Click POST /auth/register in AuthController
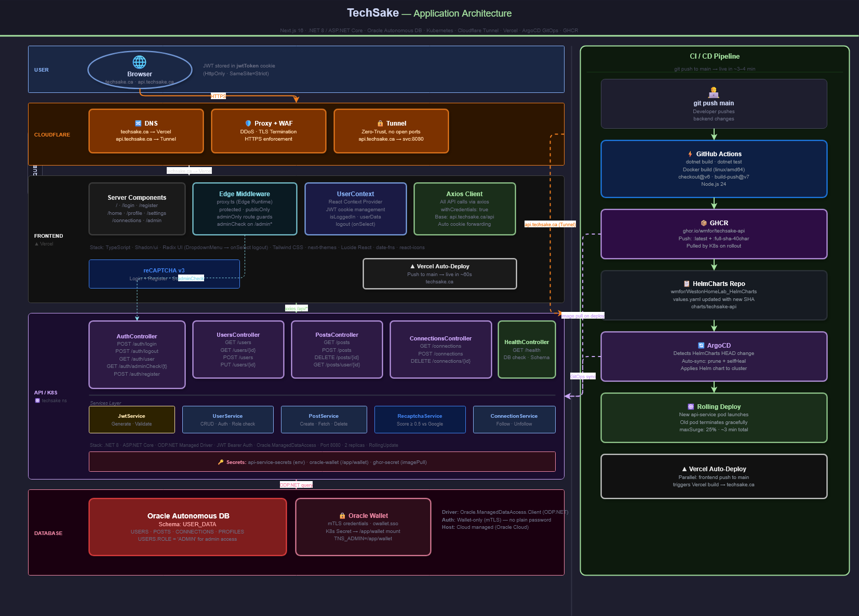The image size is (859, 616). [137, 374]
